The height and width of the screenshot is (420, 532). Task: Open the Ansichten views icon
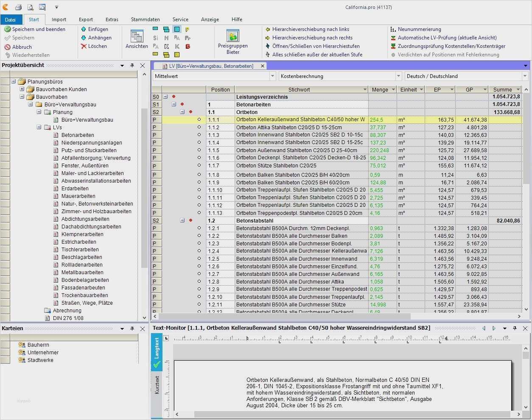(x=137, y=37)
